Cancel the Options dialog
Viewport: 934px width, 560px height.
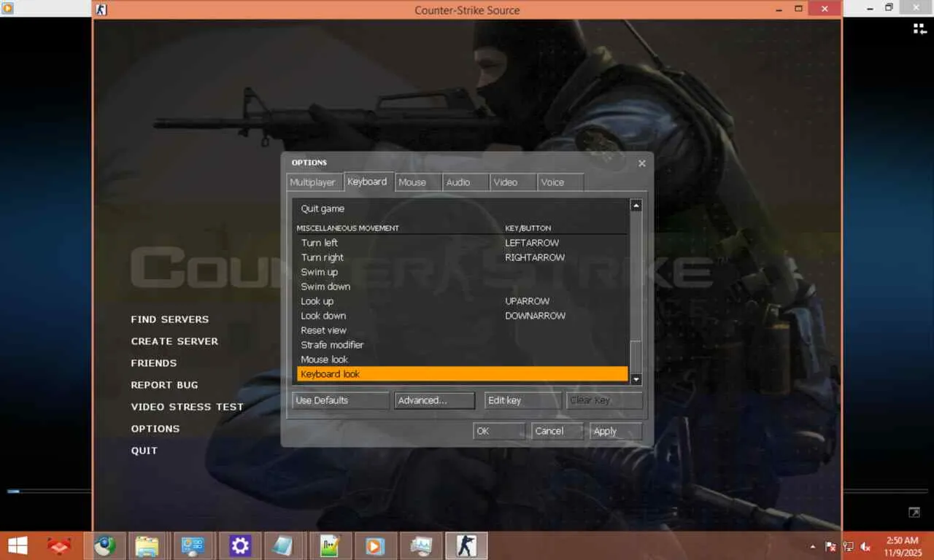[557, 431]
